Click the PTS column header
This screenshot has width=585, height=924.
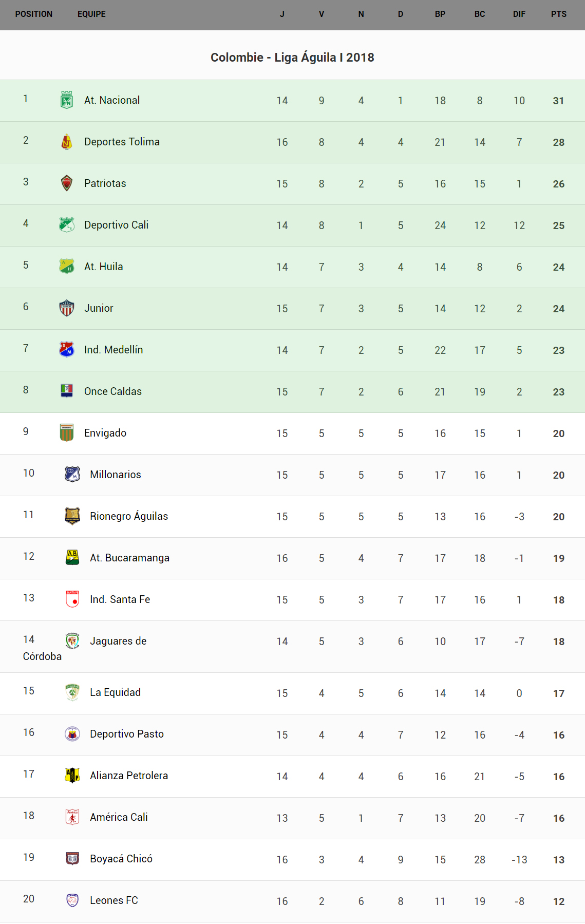pyautogui.click(x=559, y=14)
